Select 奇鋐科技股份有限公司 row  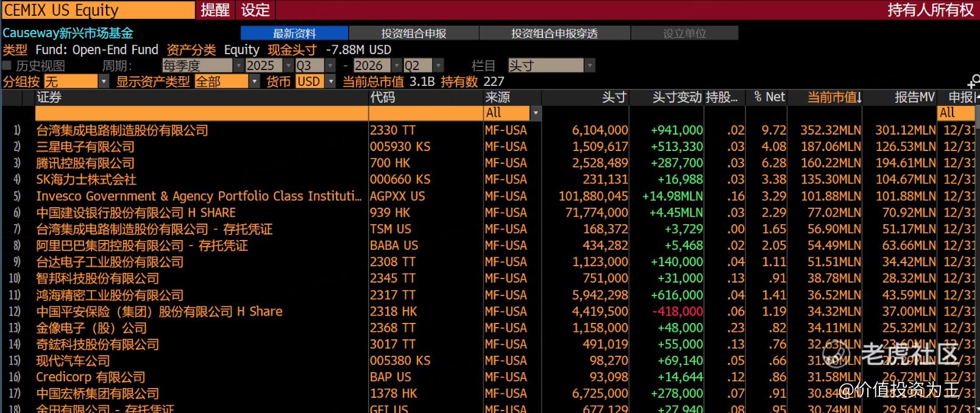point(98,344)
